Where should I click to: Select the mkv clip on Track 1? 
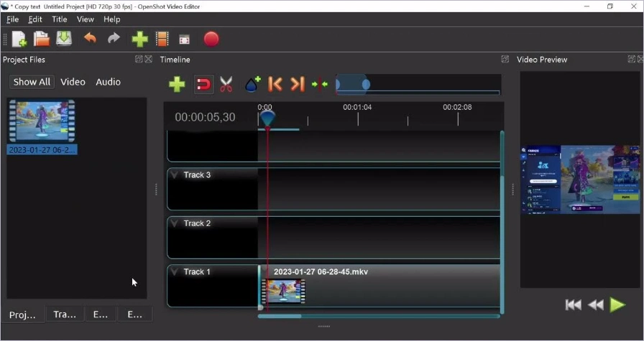coord(379,286)
